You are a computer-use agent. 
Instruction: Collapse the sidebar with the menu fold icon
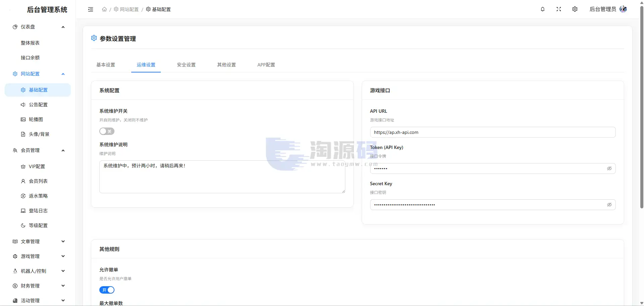coord(91,9)
